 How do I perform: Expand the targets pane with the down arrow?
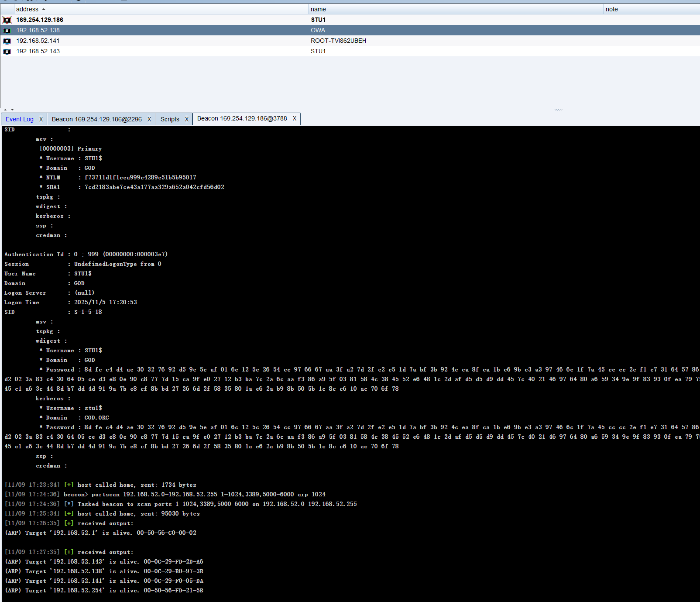pos(12,110)
